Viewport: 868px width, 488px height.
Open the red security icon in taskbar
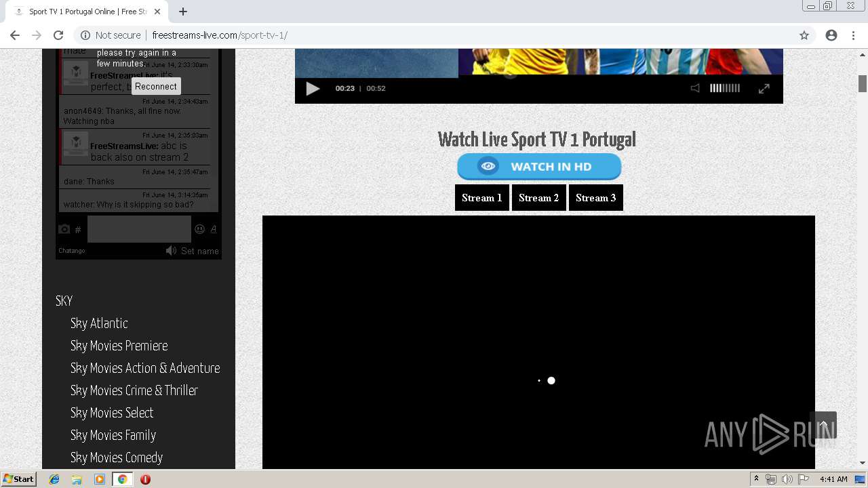coord(145,479)
